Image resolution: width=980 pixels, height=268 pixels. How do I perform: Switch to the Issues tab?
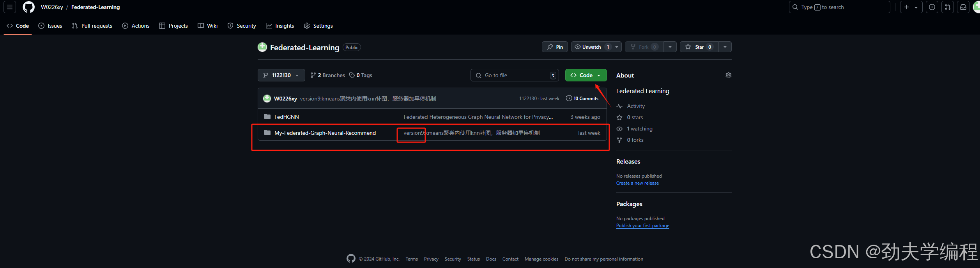(x=50, y=26)
